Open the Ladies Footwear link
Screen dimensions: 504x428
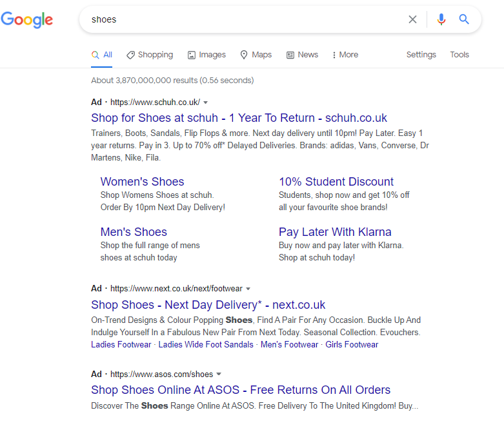point(121,344)
